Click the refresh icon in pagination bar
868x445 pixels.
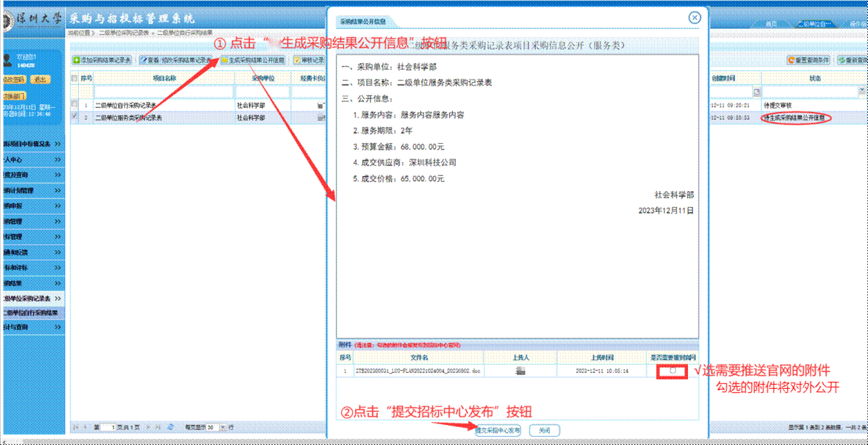click(170, 427)
